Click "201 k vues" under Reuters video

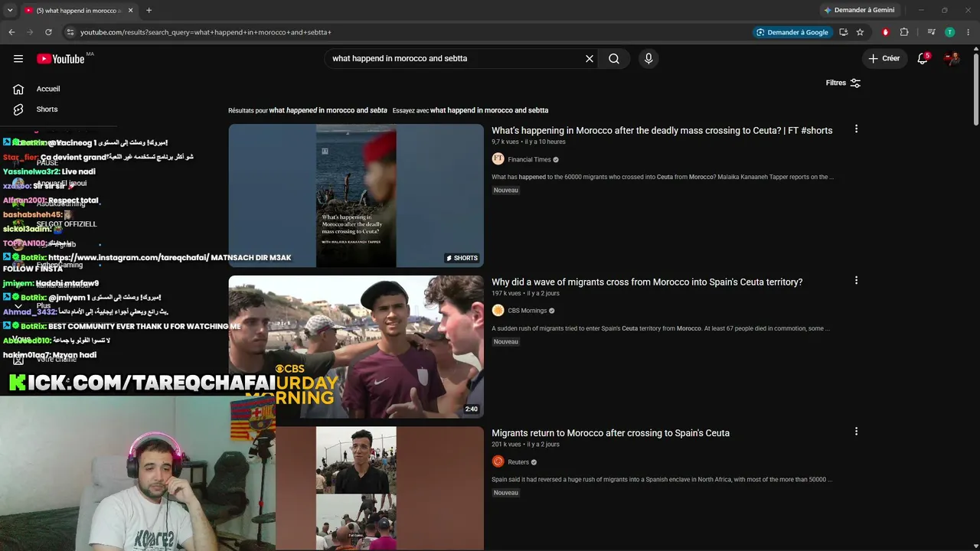coord(506,445)
